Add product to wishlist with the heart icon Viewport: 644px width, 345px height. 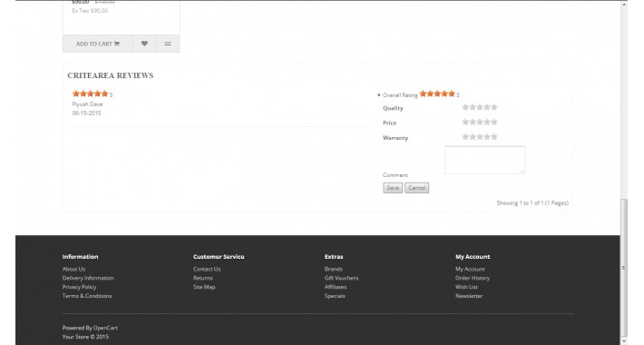(144, 44)
